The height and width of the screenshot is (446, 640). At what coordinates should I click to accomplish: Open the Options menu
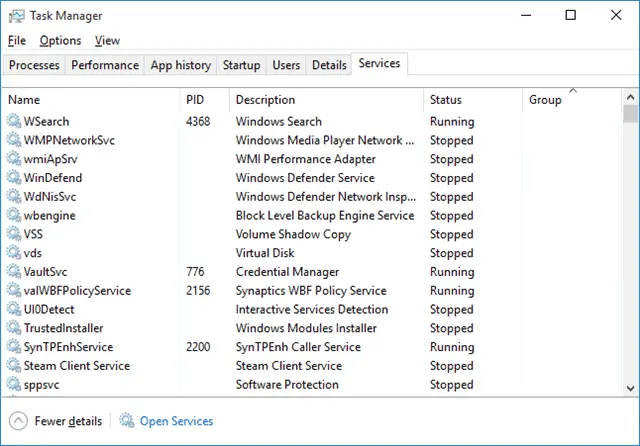[60, 40]
